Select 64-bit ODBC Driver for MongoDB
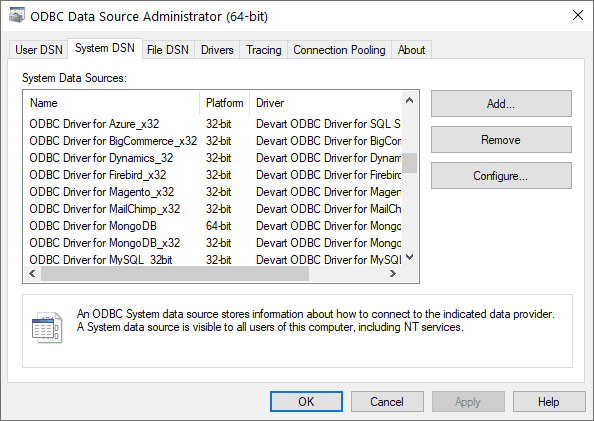The height and width of the screenshot is (421, 594). pos(93,226)
